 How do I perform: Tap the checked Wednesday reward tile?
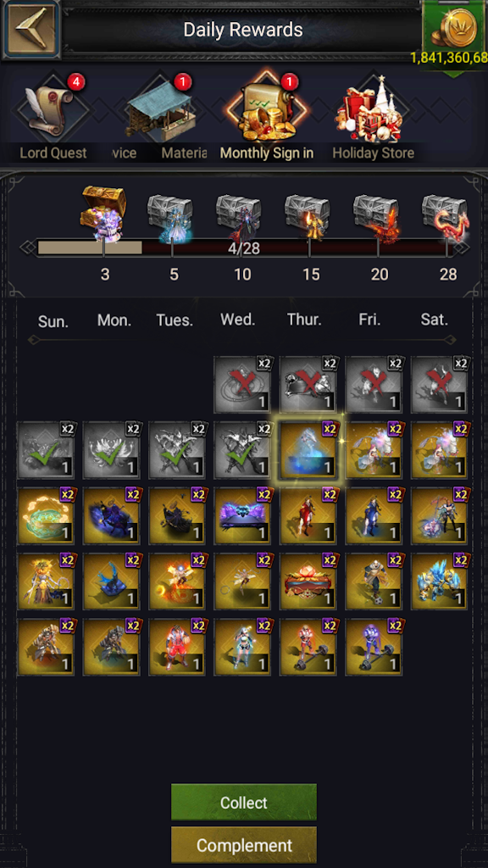pyautogui.click(x=243, y=450)
